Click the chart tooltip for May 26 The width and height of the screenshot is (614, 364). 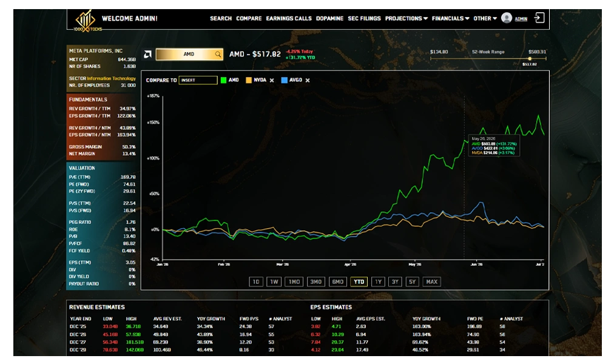(x=494, y=146)
